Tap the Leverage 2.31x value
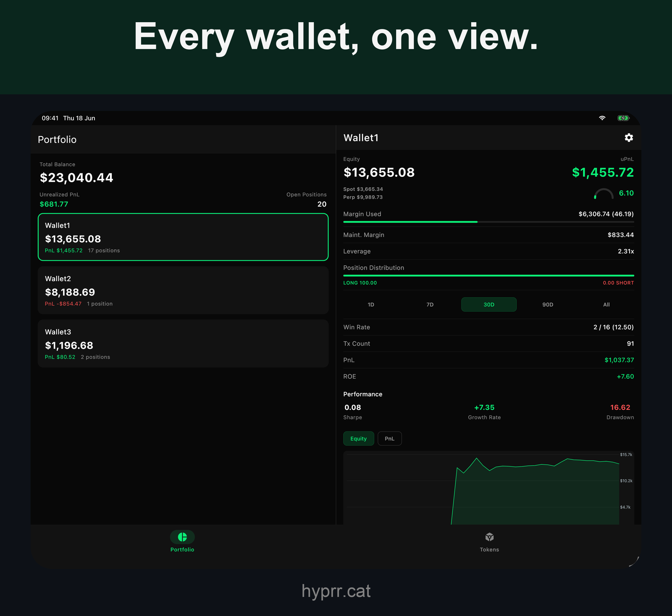 tap(626, 251)
